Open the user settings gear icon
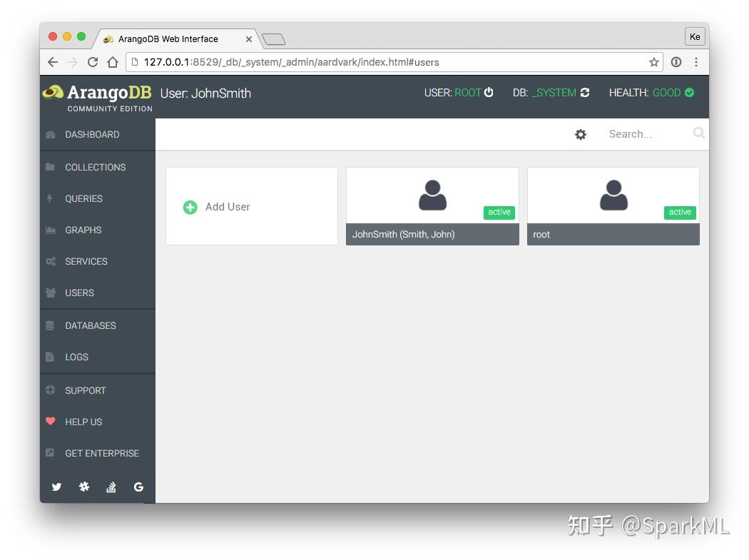This screenshot has width=749, height=560. point(581,134)
